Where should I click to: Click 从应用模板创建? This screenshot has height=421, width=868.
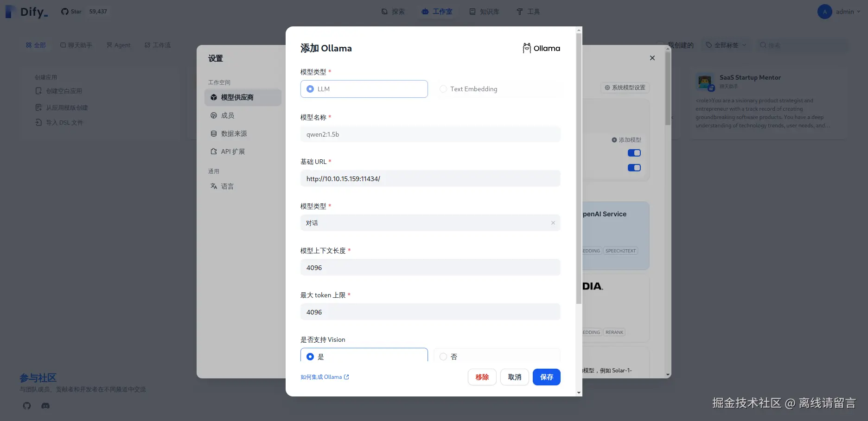(x=62, y=107)
